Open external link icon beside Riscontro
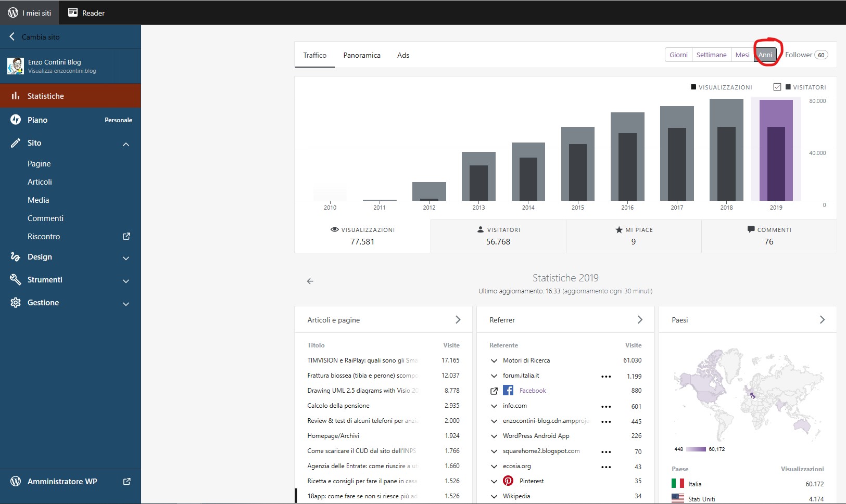This screenshot has width=846, height=504. pyautogui.click(x=126, y=236)
